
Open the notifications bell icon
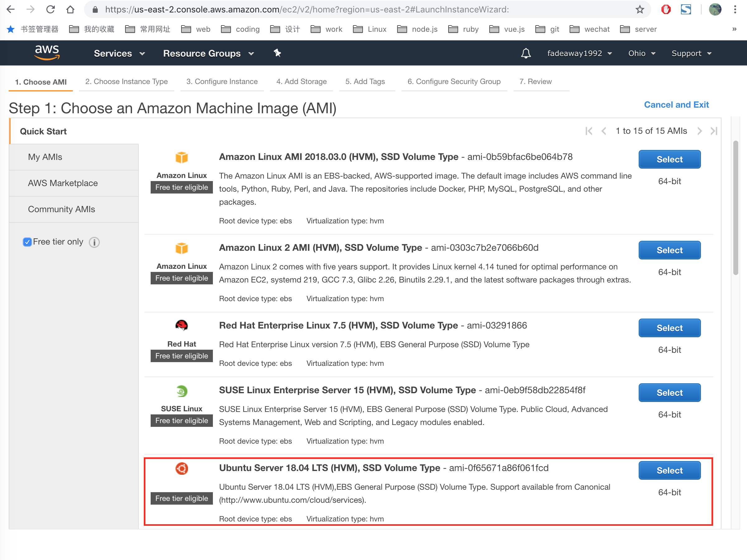pos(525,53)
